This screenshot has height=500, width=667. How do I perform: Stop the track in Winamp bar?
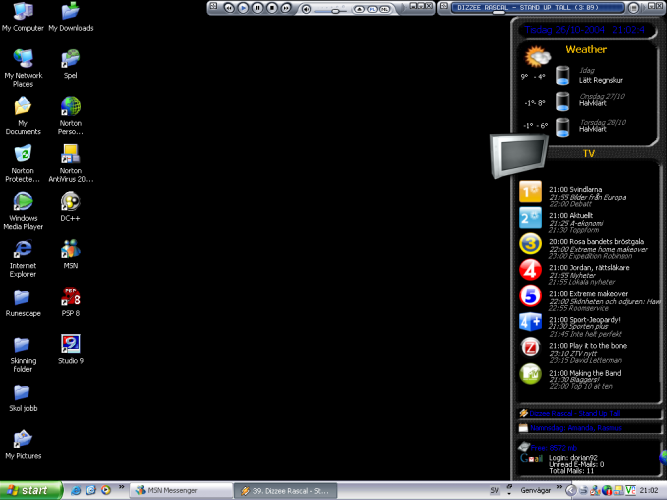[271, 8]
